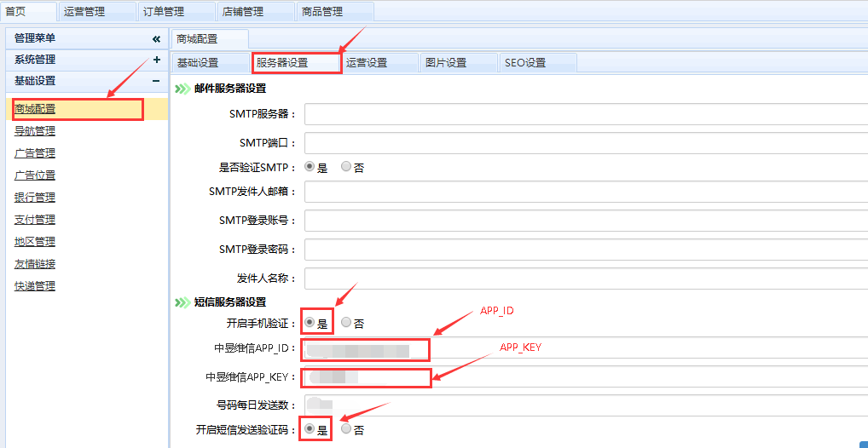The width and height of the screenshot is (868, 448).
Task: Switch to the SEO设置 tab
Action: coord(524,63)
